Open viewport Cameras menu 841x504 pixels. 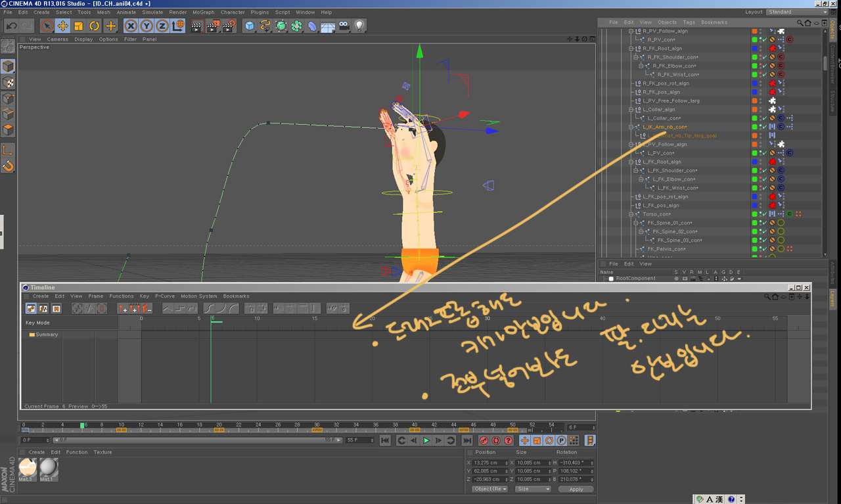(x=58, y=39)
